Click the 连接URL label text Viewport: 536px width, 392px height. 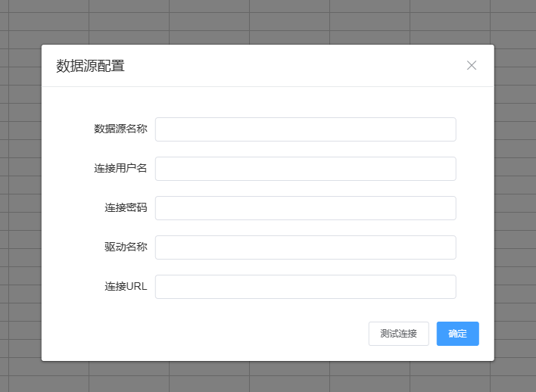pos(126,287)
